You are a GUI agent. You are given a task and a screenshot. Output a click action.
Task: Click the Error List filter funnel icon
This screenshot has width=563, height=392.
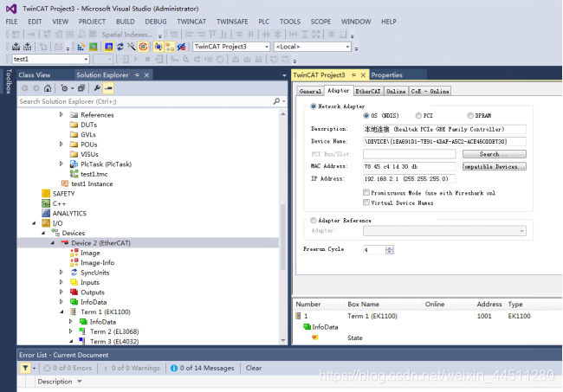pos(25,368)
